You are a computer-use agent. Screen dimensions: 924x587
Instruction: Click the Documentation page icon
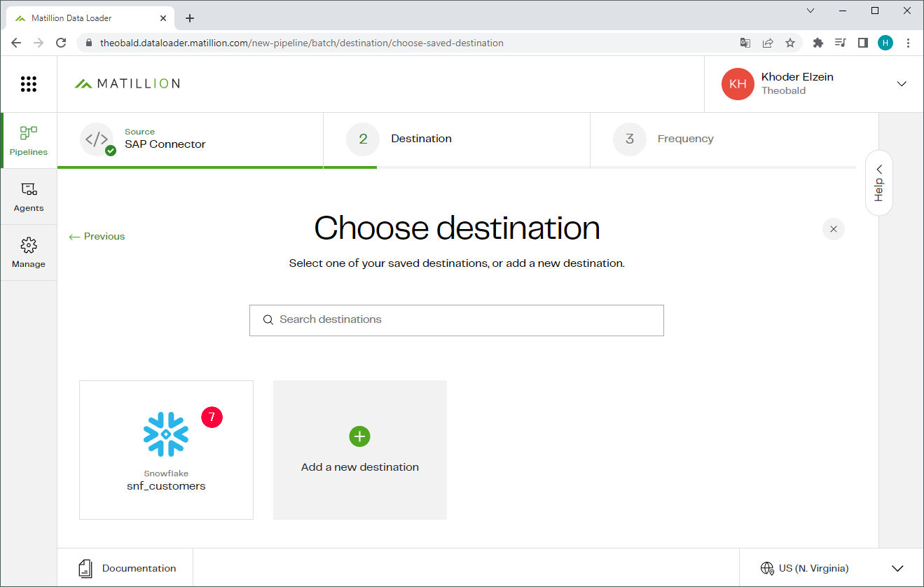[x=85, y=568]
